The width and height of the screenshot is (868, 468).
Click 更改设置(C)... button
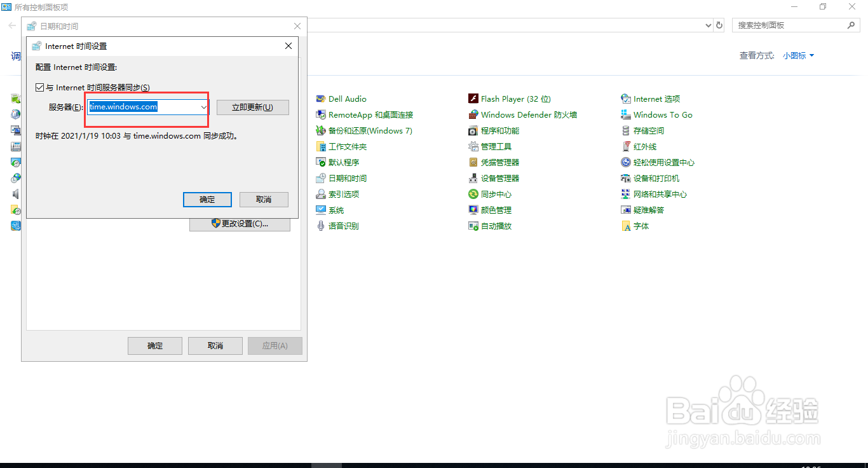tap(240, 224)
